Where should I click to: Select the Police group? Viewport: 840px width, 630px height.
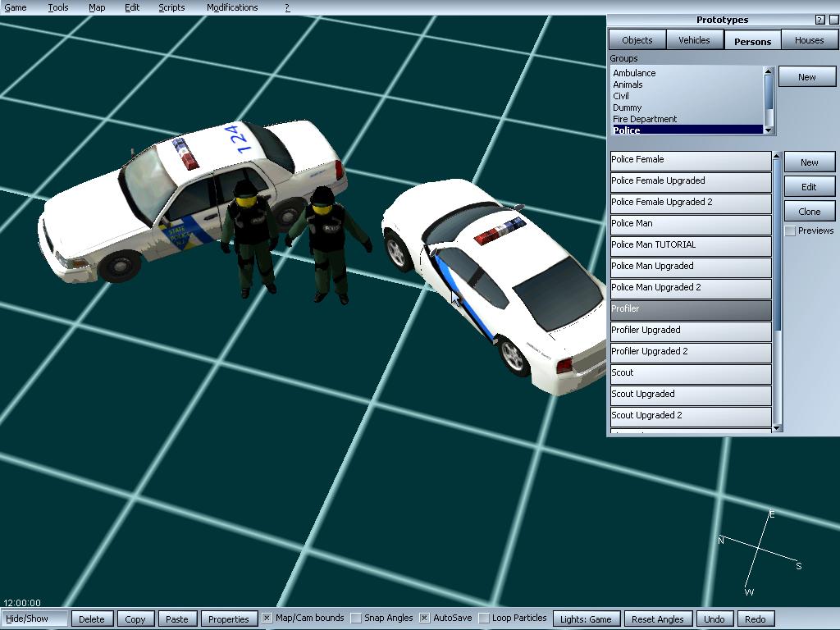[687, 130]
